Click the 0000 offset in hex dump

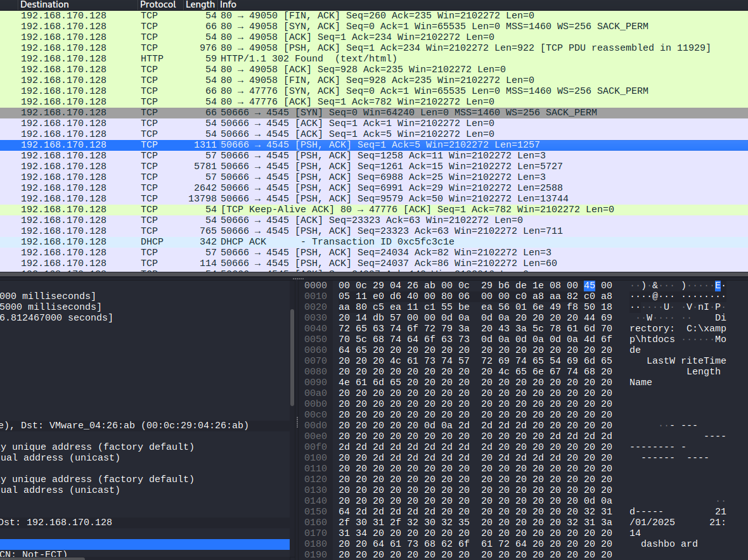(x=316, y=286)
